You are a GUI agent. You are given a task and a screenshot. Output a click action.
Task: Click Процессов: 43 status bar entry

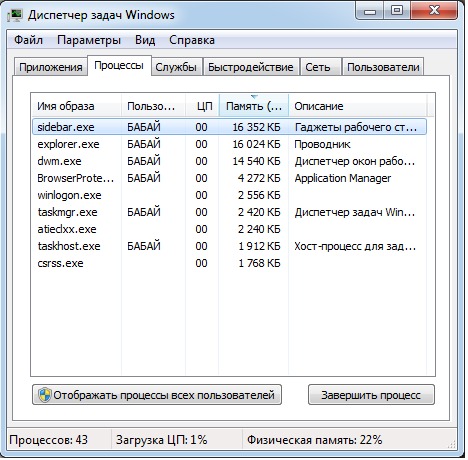click(49, 440)
